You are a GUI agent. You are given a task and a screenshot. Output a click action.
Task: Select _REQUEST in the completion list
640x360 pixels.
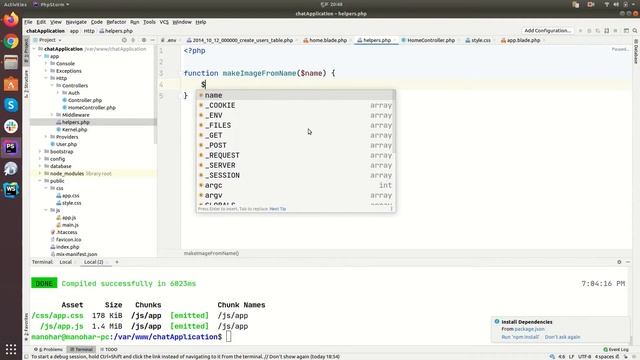click(295, 155)
